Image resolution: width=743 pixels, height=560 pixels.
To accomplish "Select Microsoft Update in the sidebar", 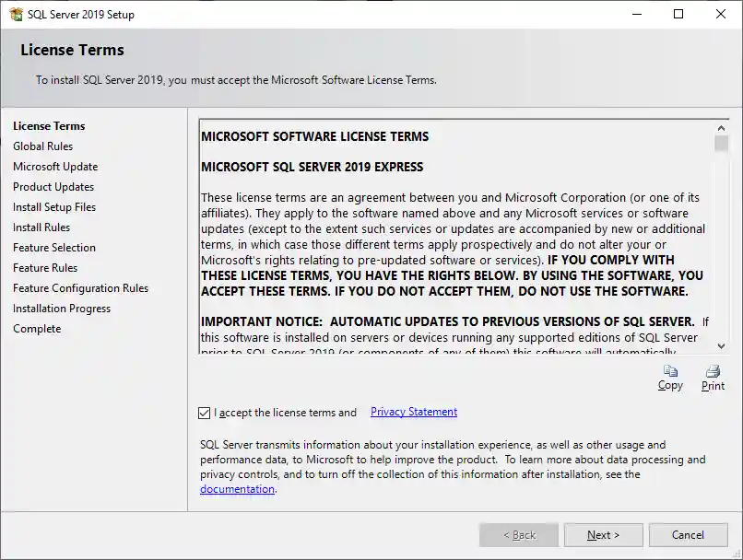I will pyautogui.click(x=53, y=166).
